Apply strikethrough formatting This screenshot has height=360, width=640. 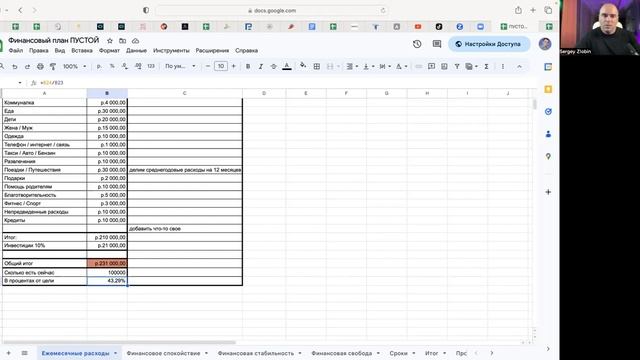[x=273, y=67]
